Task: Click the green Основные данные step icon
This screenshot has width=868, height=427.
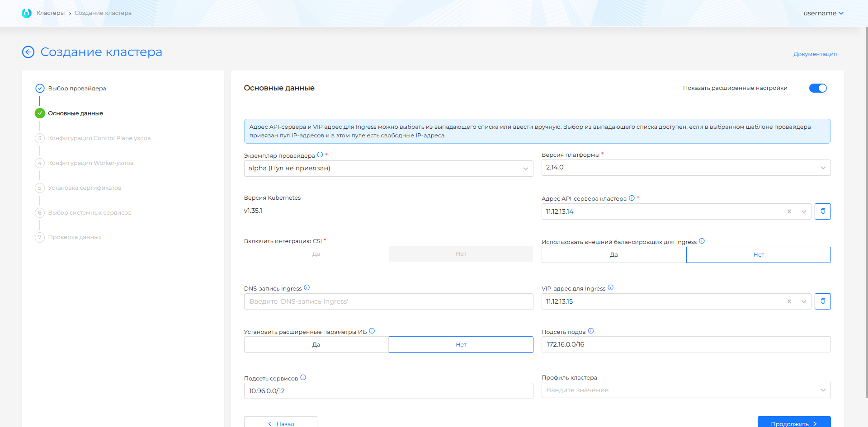Action: (x=40, y=113)
